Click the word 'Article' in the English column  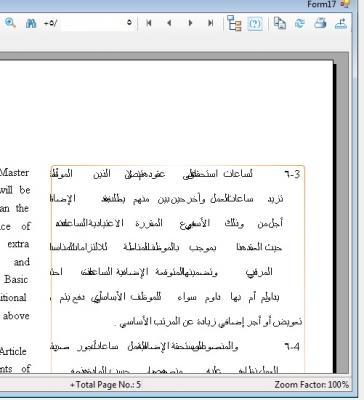(13, 351)
